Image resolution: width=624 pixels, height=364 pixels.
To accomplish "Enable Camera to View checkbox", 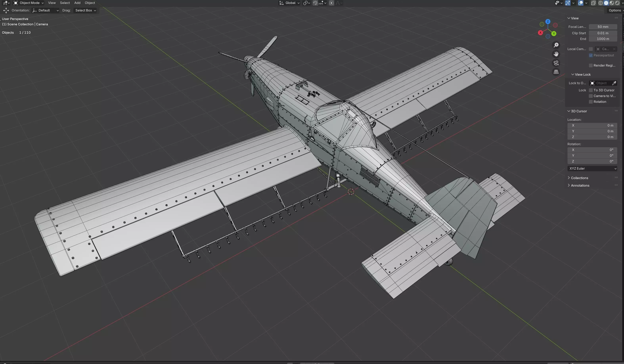I will (591, 96).
